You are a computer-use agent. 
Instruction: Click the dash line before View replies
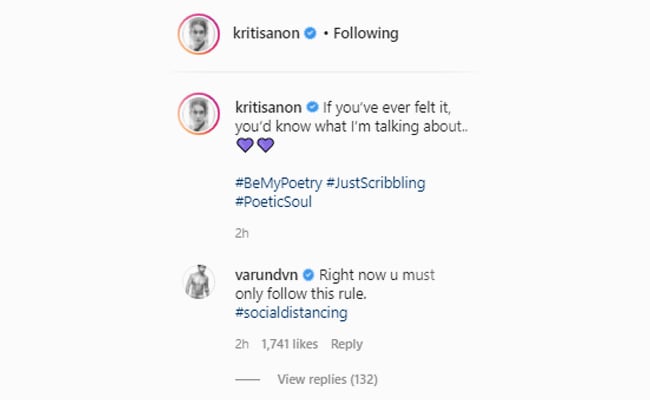tap(249, 380)
